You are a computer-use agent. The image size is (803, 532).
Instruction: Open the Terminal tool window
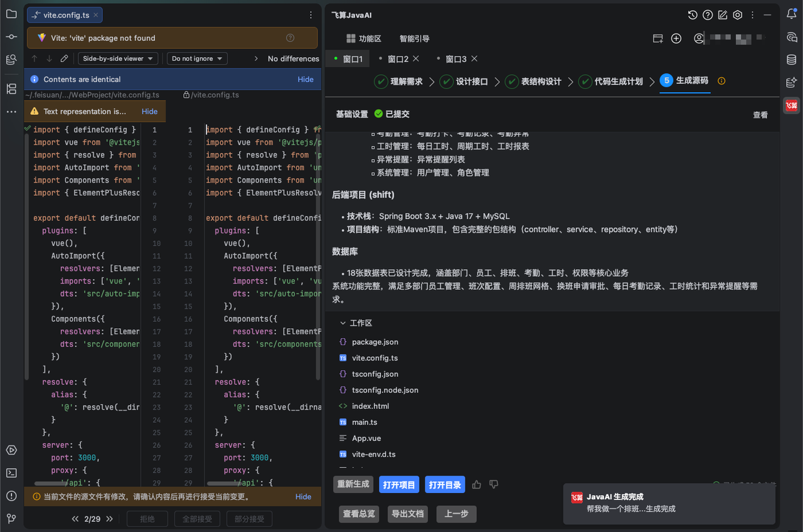click(11, 473)
